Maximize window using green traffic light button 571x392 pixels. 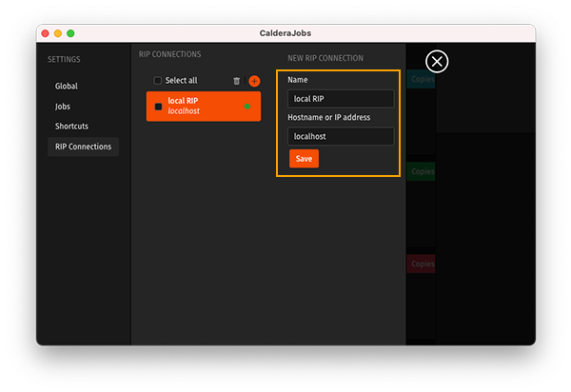[70, 33]
